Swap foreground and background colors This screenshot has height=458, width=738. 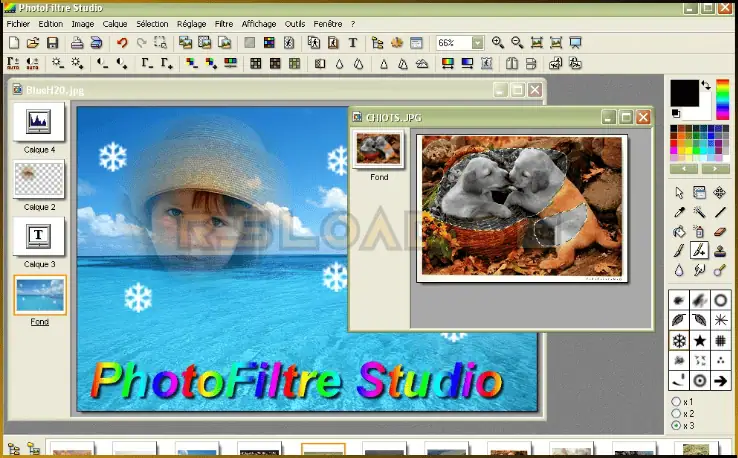tap(706, 85)
